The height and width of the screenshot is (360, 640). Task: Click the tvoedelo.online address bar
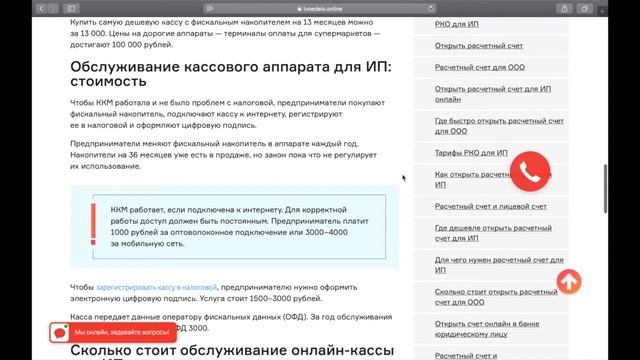point(320,9)
